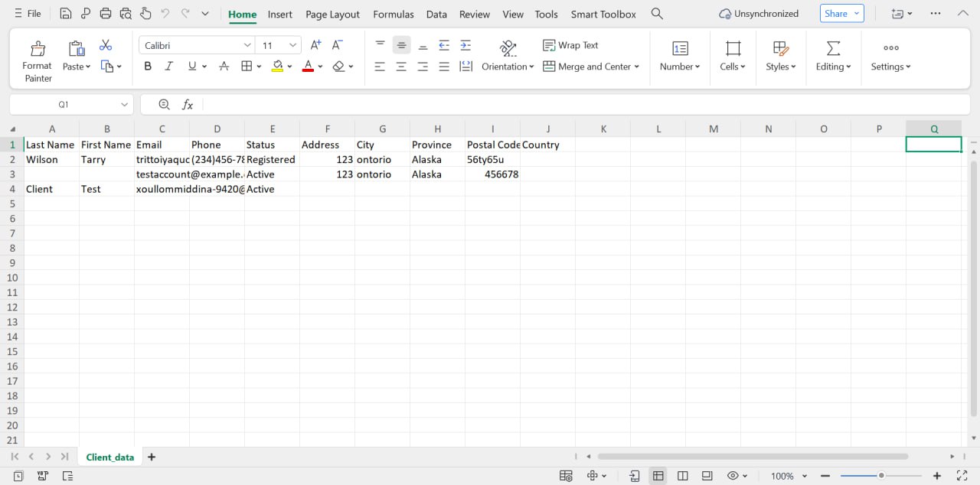980x485 pixels.
Task: Toggle italic formatting
Action: (x=169, y=67)
